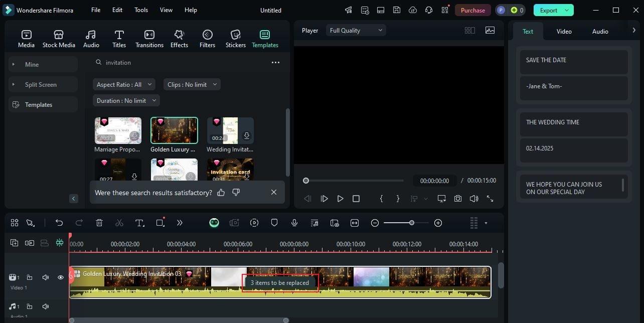Click the Play button in player

click(340, 199)
